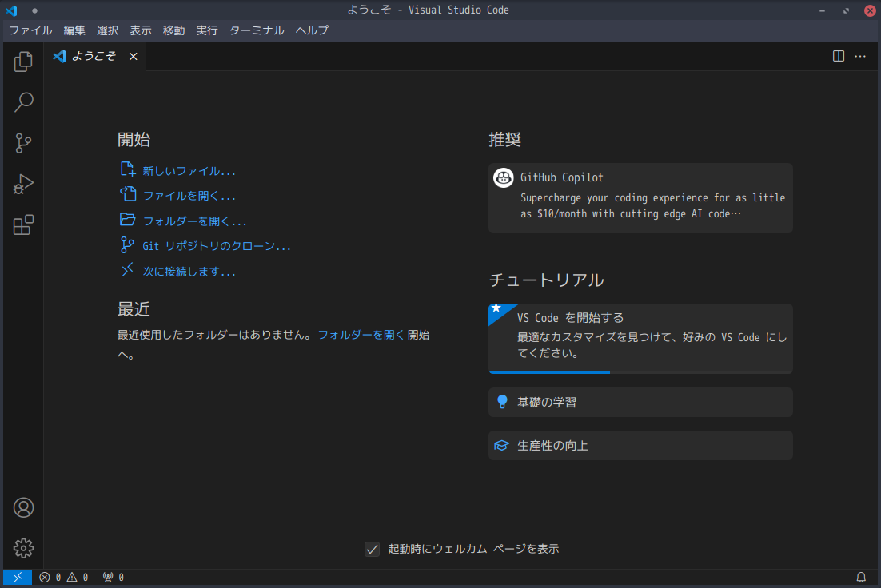Viewport: 881px width, 588px height.
Task: Open the GitHub Copilot recommendation card
Action: pyautogui.click(x=640, y=198)
